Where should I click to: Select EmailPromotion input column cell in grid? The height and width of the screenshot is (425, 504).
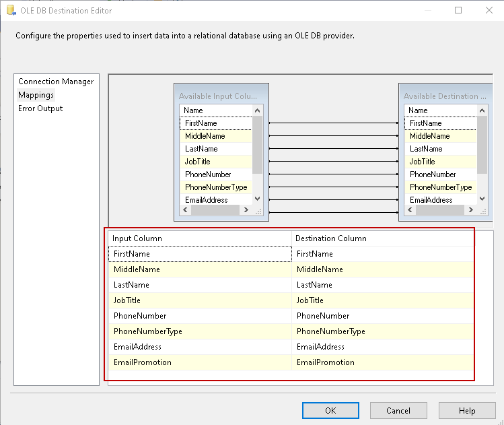[199, 362]
